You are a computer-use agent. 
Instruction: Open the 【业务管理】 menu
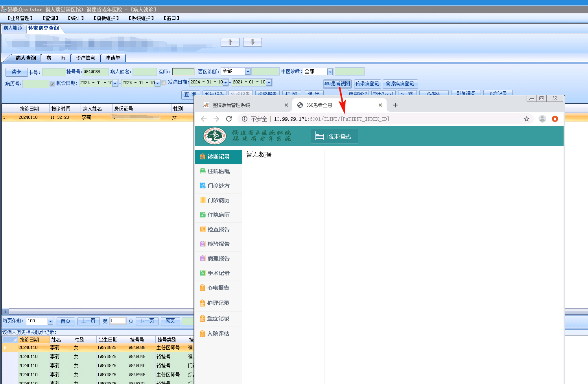(20, 18)
